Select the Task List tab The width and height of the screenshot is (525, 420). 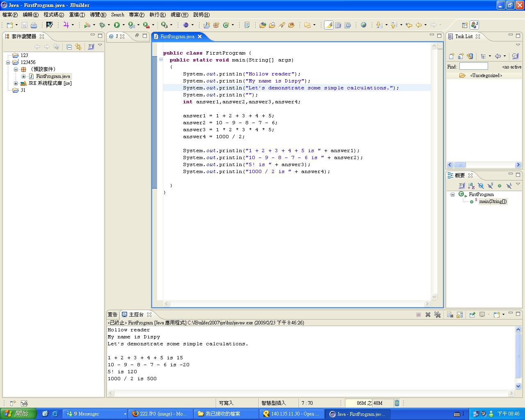point(463,37)
